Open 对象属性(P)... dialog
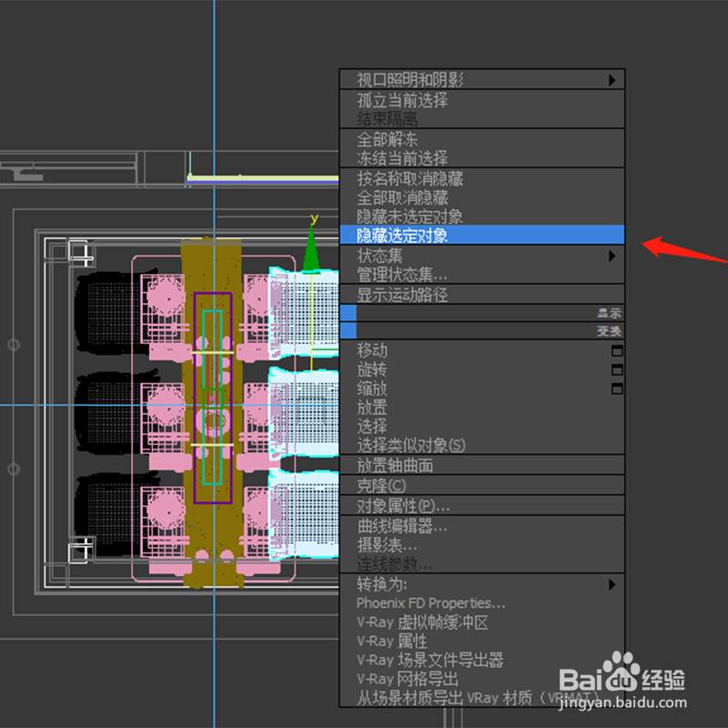This screenshot has height=728, width=728. 482,506
